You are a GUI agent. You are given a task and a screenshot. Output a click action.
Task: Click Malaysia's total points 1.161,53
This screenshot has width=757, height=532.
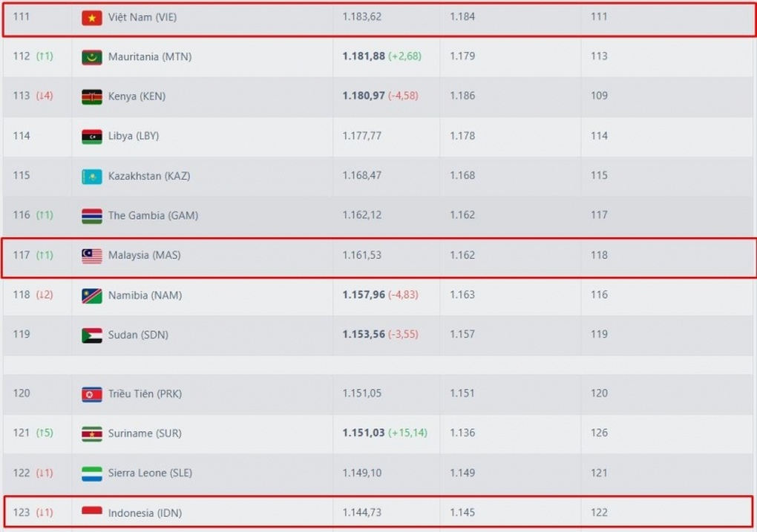(361, 255)
